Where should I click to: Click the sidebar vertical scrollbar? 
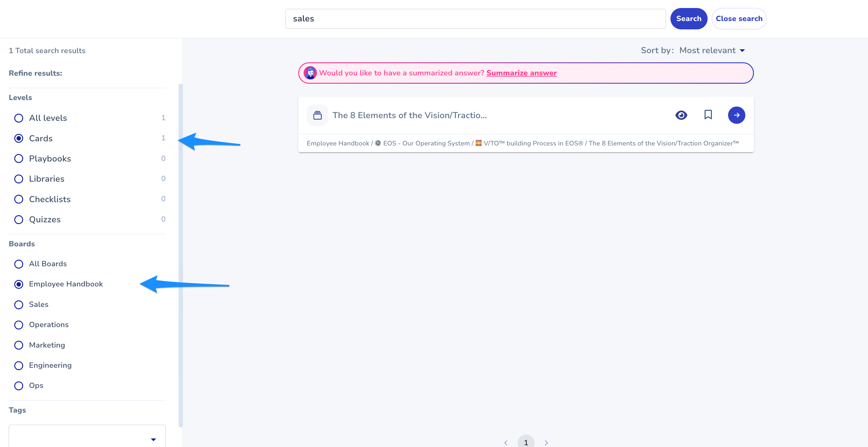coord(181,255)
